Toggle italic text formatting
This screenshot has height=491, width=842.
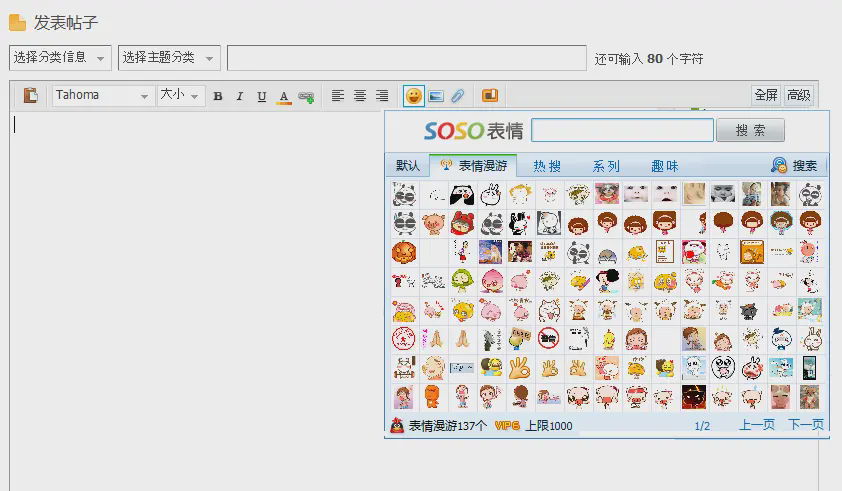[x=240, y=96]
